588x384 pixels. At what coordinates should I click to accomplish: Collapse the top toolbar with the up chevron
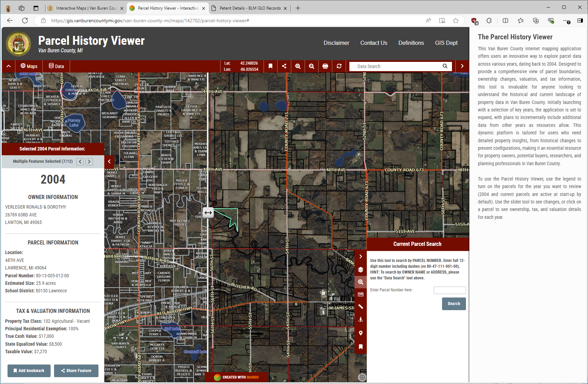click(9, 66)
